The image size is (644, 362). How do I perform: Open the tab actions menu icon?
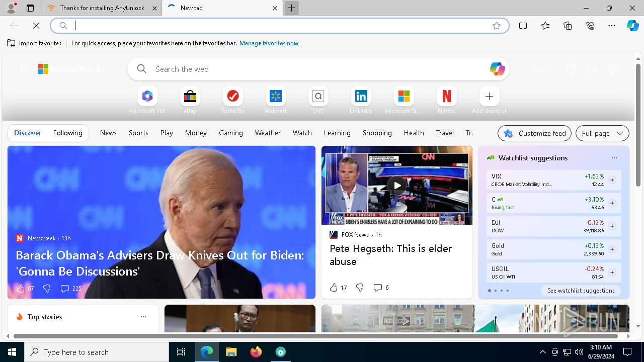pos(30,8)
